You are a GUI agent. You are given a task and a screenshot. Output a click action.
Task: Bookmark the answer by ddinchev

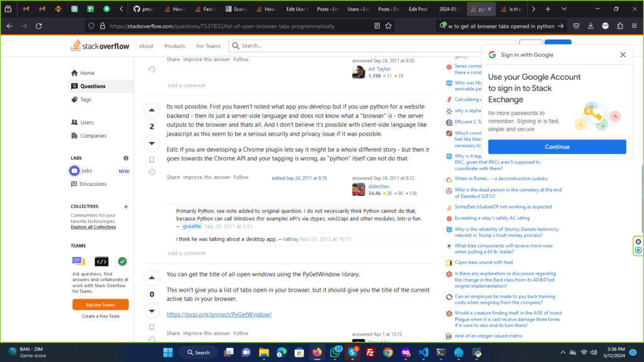point(152,160)
